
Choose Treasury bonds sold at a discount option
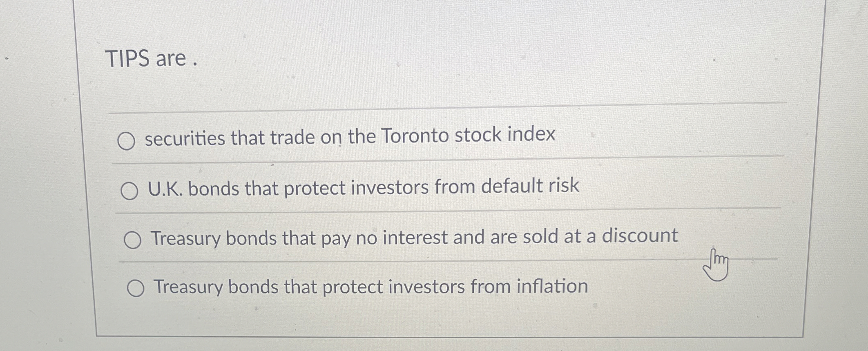[132, 240]
